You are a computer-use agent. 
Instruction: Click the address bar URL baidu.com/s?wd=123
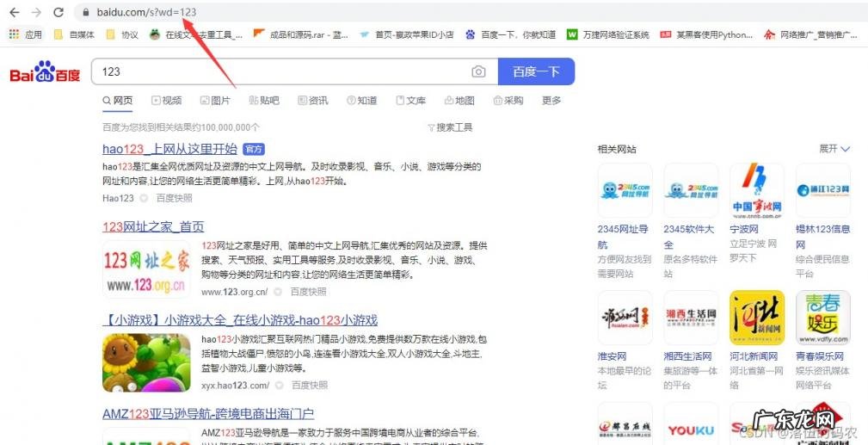point(146,12)
